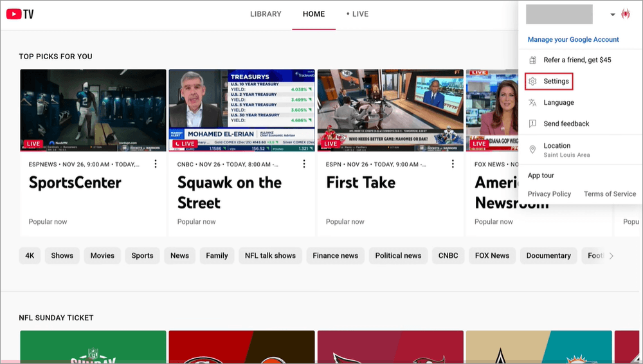Viewport: 643px width, 364px height.
Task: Click the Language translate icon
Action: [532, 103]
